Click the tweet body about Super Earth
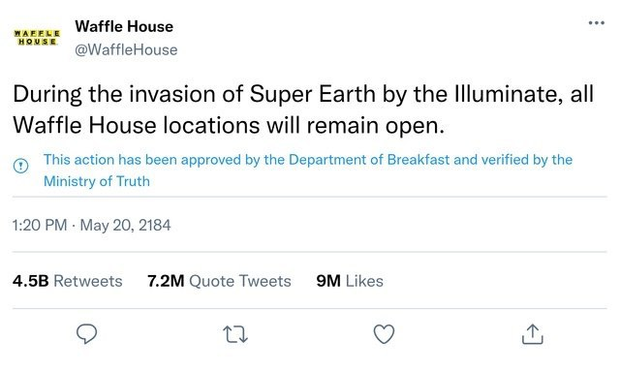The height and width of the screenshot is (372, 620). pos(303,110)
